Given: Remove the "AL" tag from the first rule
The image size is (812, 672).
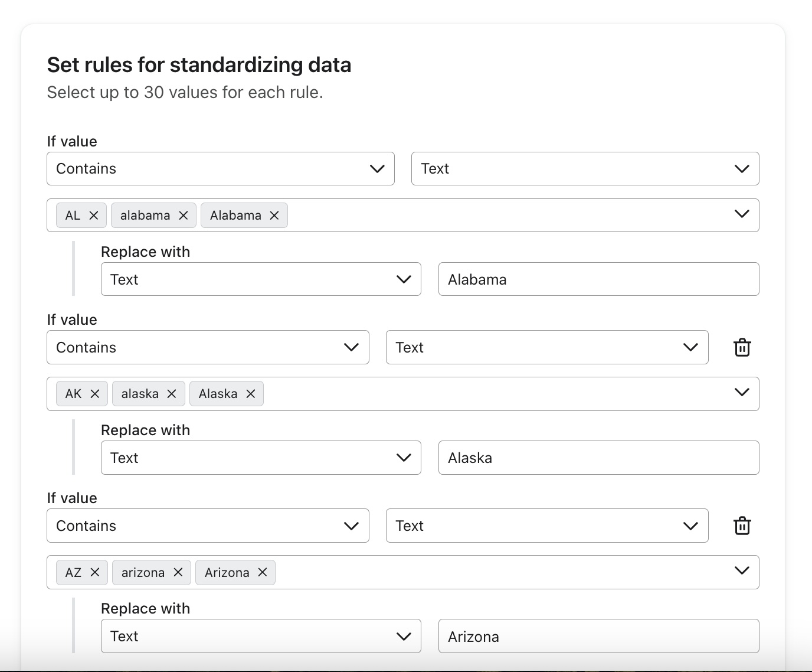Looking at the screenshot, I should [x=95, y=215].
